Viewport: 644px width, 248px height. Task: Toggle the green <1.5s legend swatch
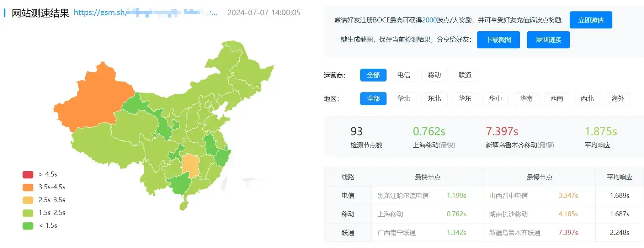click(x=28, y=226)
